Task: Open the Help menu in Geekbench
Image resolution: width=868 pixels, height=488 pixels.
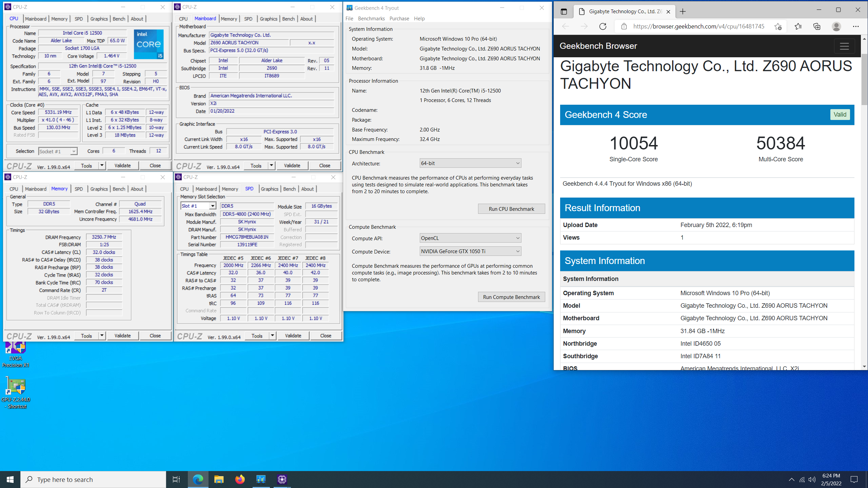Action: [x=419, y=18]
